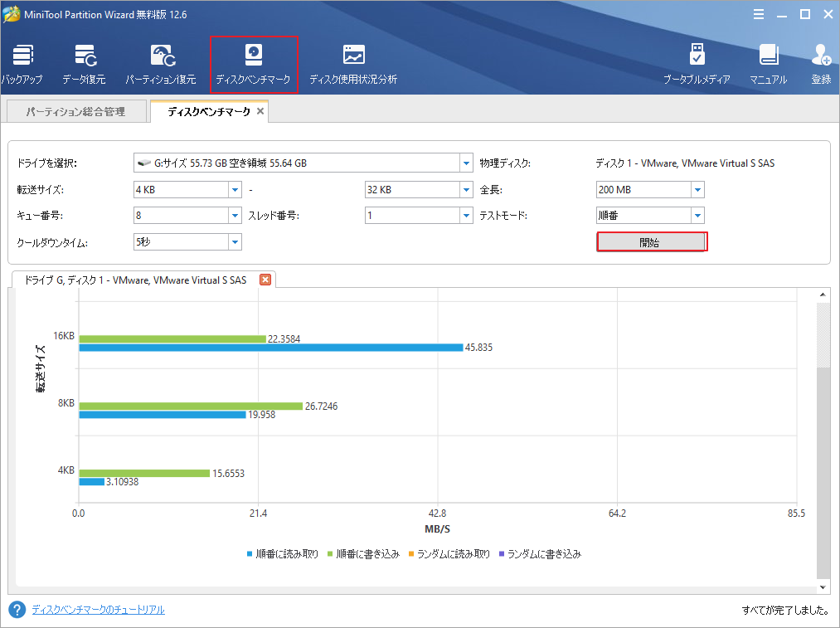840x628 pixels.
Task: Click the help question mark icon
Action: tap(17, 609)
